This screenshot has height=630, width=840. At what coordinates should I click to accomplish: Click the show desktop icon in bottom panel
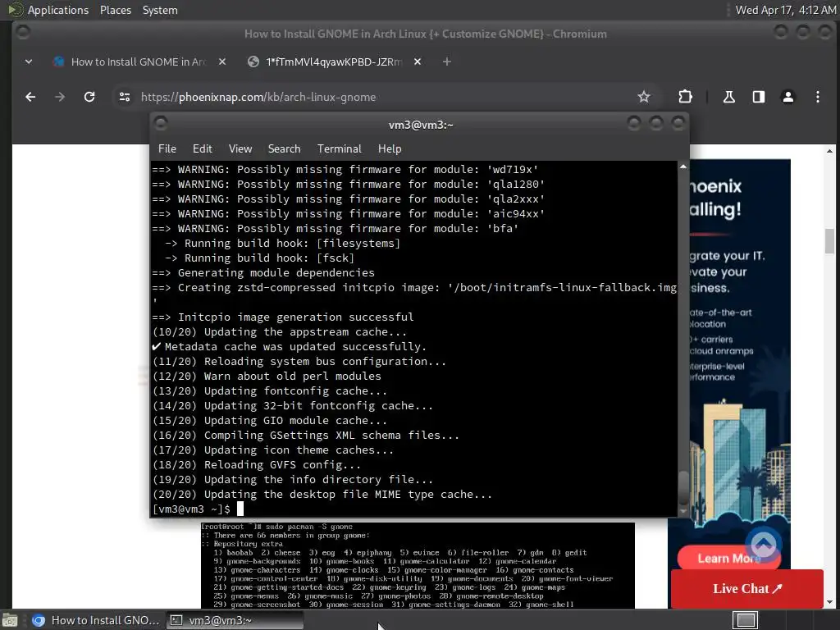10,620
